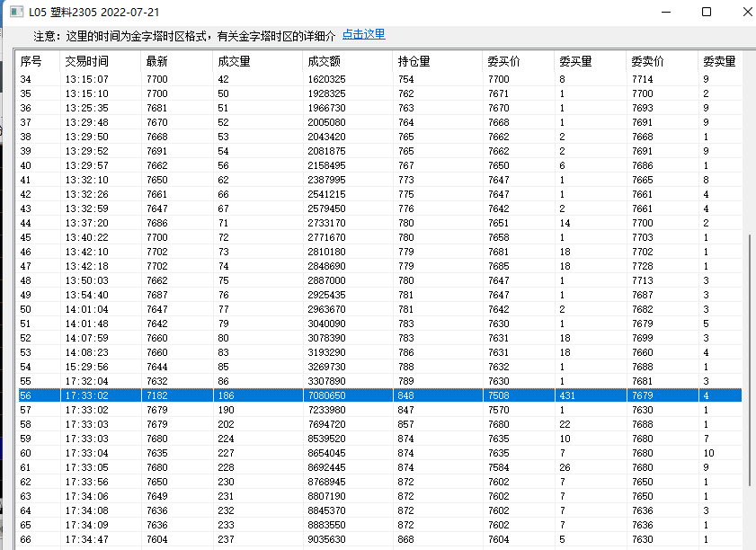Open the 点击这里 link about pyramid timezone
This screenshot has width=756, height=550.
click(363, 35)
